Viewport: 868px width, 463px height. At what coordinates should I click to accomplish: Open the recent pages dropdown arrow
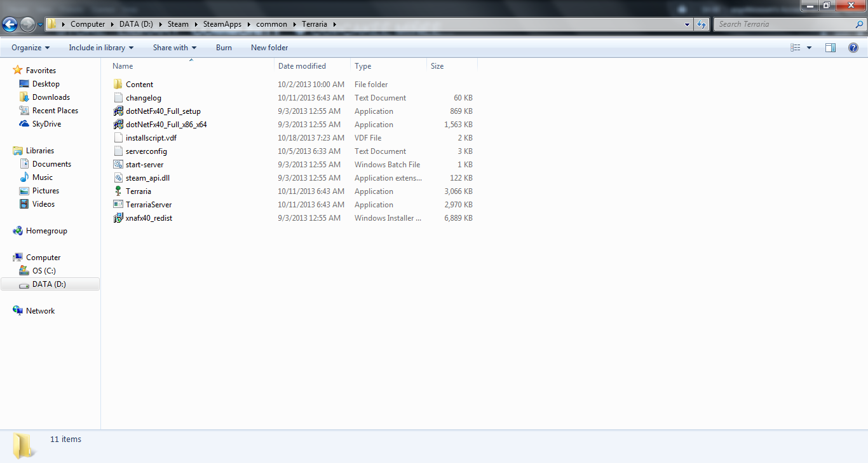coord(41,24)
